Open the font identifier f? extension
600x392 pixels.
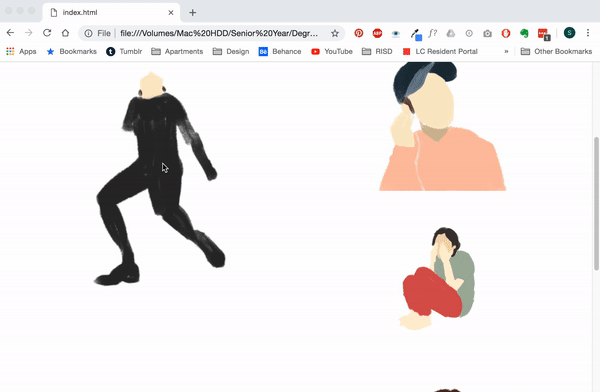tap(432, 33)
